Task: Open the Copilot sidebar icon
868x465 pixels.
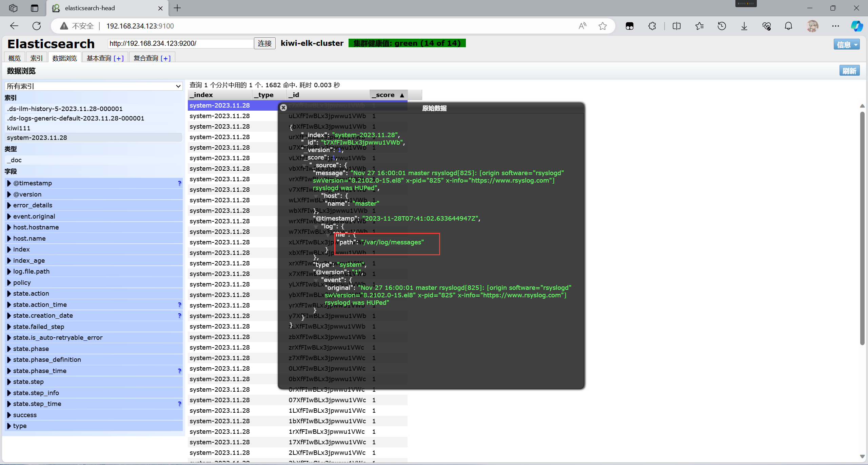Action: pos(857,26)
